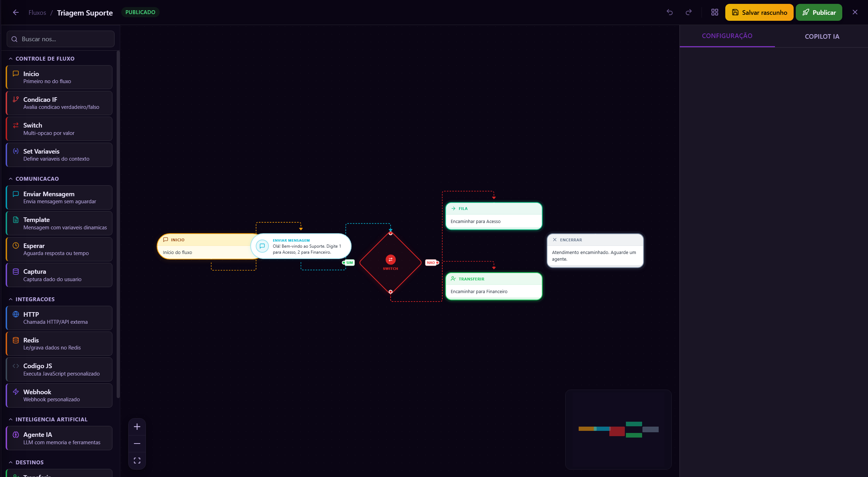Click the canvas minimap
This screenshot has width=868, height=477.
coord(618,429)
